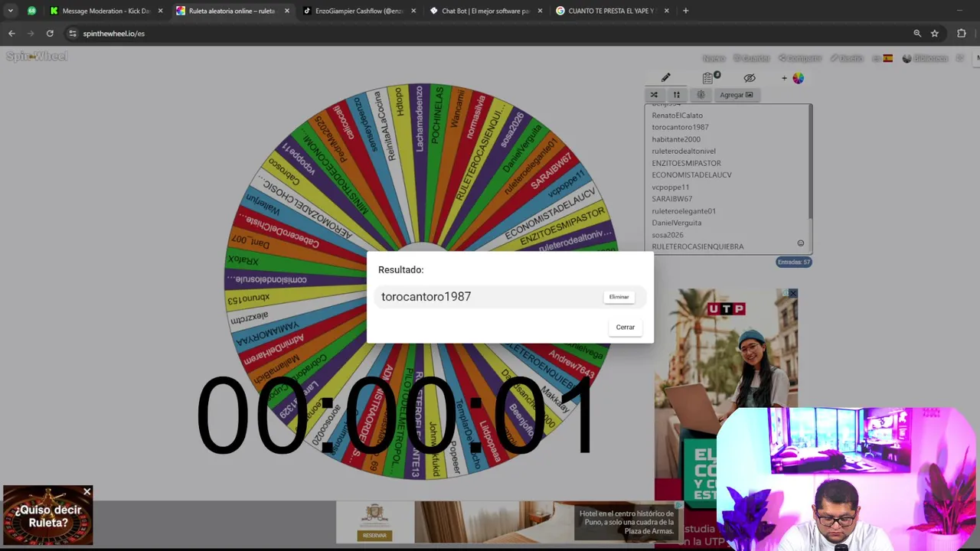This screenshot has width=980, height=551.
Task: Click the SpinTheWheel logo
Action: coord(37,57)
